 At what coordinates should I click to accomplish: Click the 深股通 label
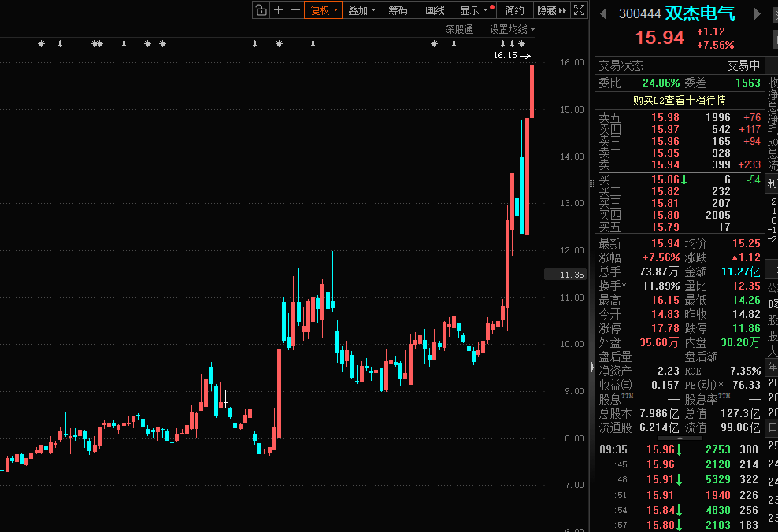459,29
